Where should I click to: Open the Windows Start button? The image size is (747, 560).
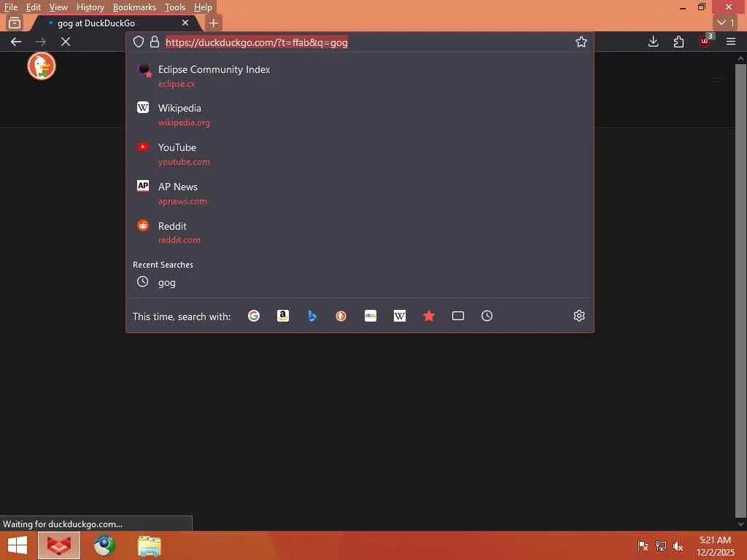pos(18,545)
